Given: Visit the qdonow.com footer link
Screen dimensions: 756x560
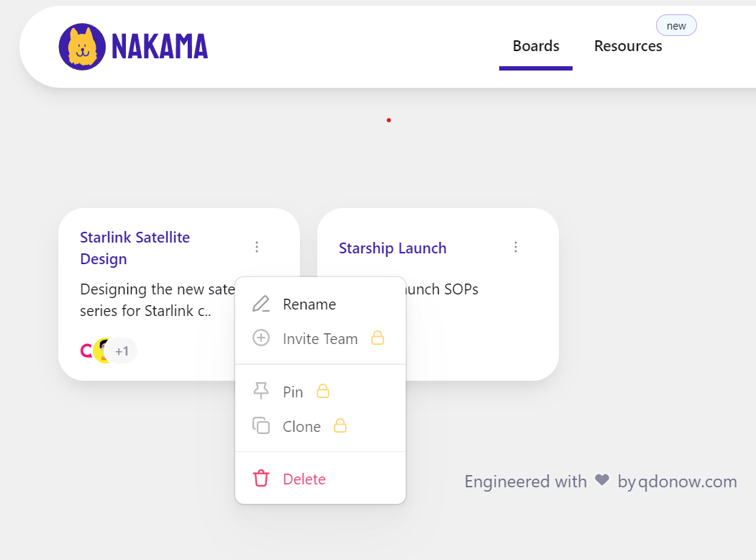Looking at the screenshot, I should pos(687,482).
